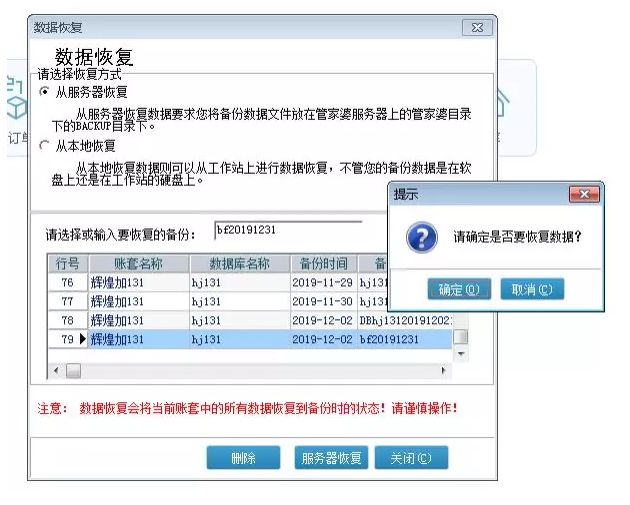Click the DBhj13120191202 backup name cell
The image size is (630, 505).
pos(405,320)
